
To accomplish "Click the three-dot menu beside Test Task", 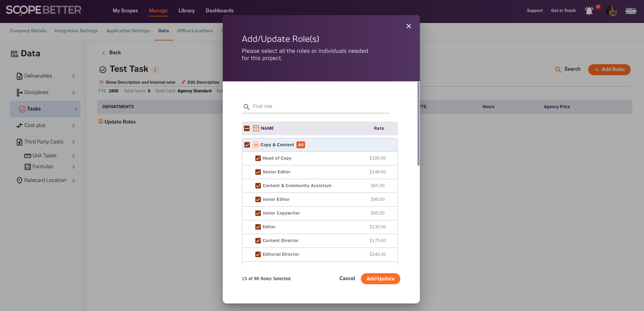I will click(x=155, y=70).
